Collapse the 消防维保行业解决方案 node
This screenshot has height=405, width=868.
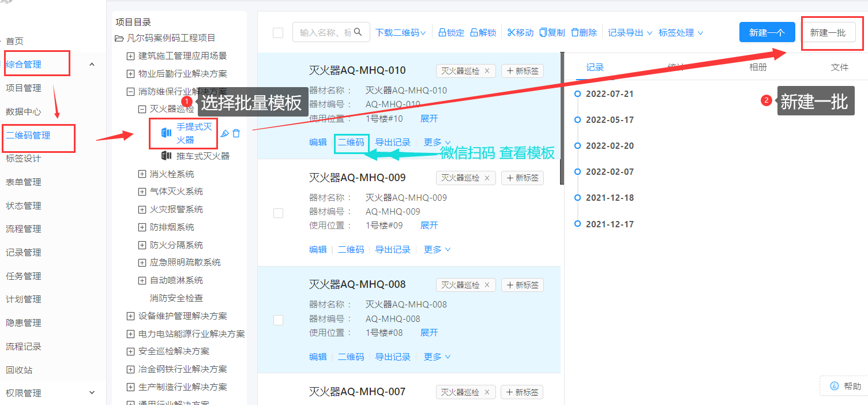(x=131, y=92)
